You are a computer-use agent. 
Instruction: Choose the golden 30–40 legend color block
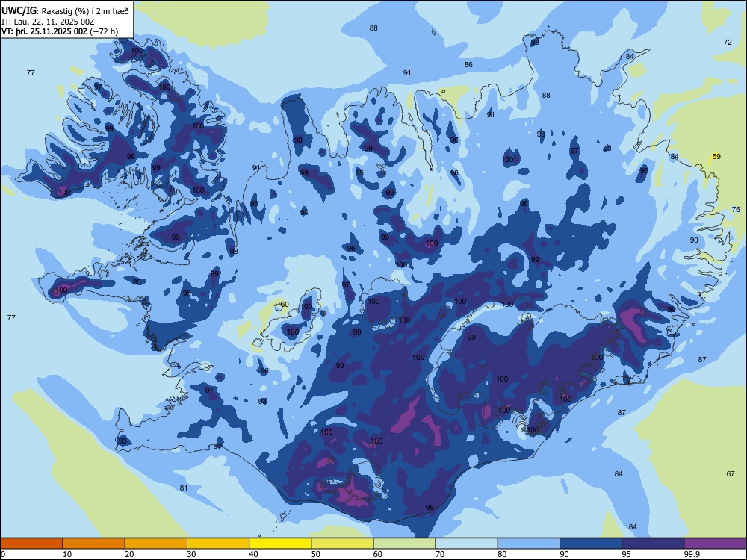[x=218, y=544]
